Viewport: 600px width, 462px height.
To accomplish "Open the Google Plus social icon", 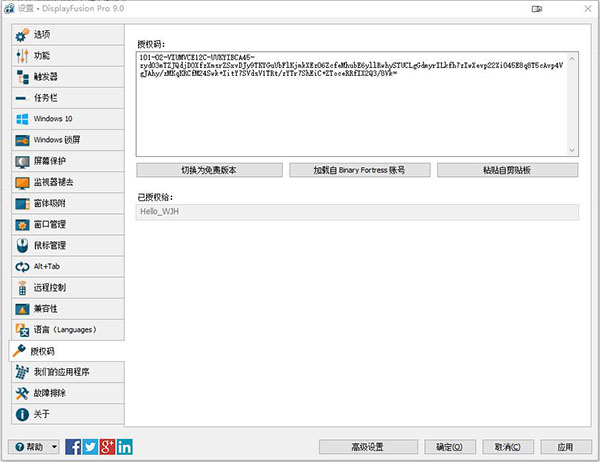I will coord(108,447).
